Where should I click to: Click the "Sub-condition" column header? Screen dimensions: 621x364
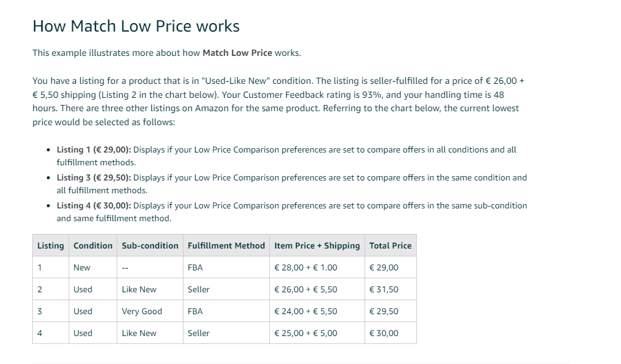[x=150, y=246]
